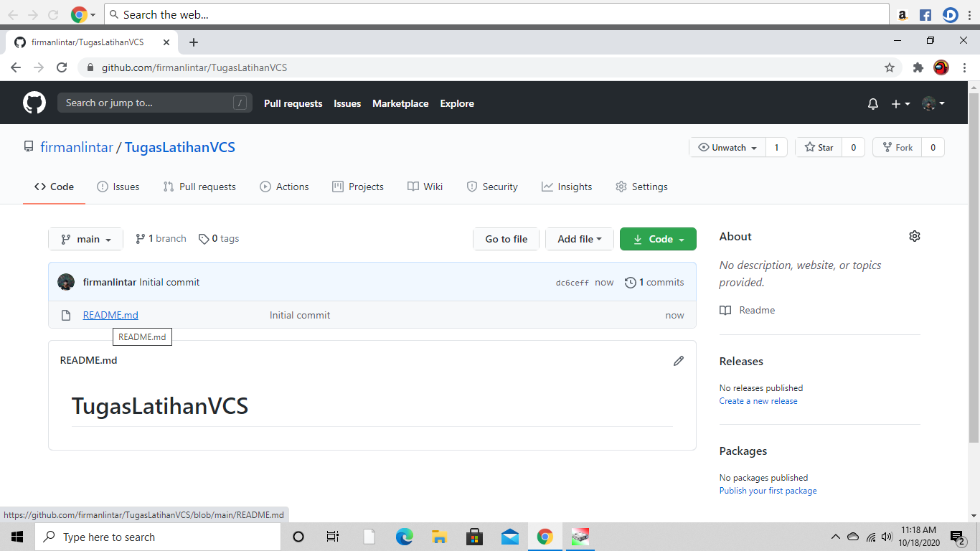Image resolution: width=980 pixels, height=551 pixels.
Task: Open the GitHub Octocat logo home
Action: pos(34,103)
